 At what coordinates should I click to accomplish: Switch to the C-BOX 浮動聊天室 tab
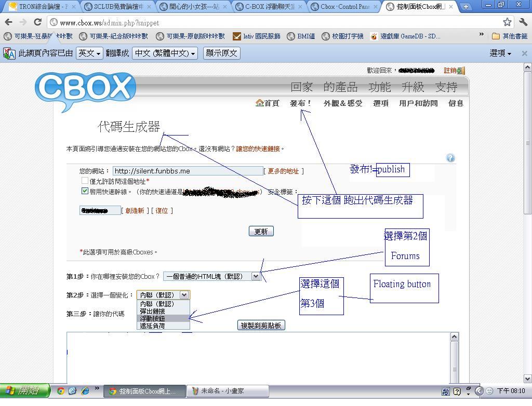pyautogui.click(x=268, y=7)
